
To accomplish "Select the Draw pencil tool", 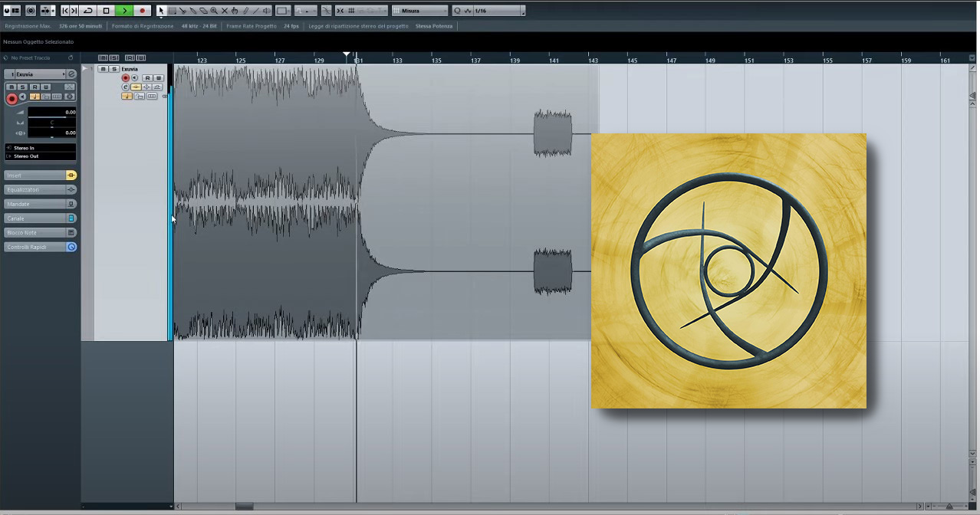I will [x=245, y=11].
